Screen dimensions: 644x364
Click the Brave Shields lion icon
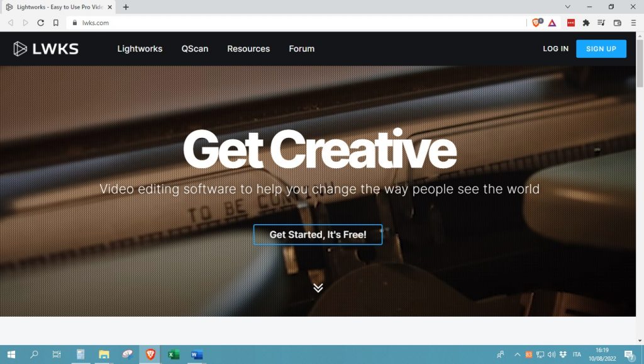click(537, 23)
